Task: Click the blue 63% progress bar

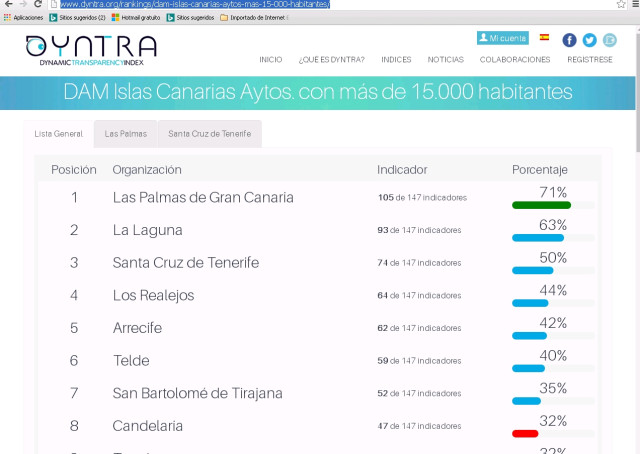Action: pyautogui.click(x=538, y=238)
